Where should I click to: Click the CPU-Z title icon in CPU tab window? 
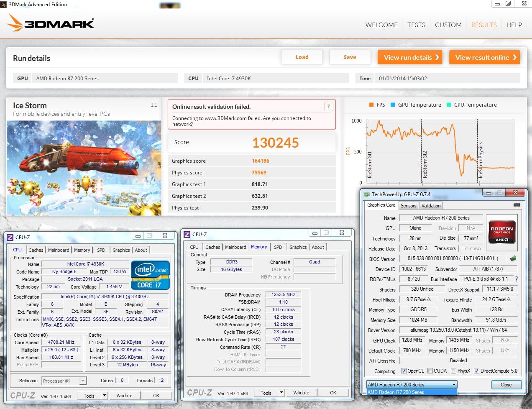(x=10, y=237)
